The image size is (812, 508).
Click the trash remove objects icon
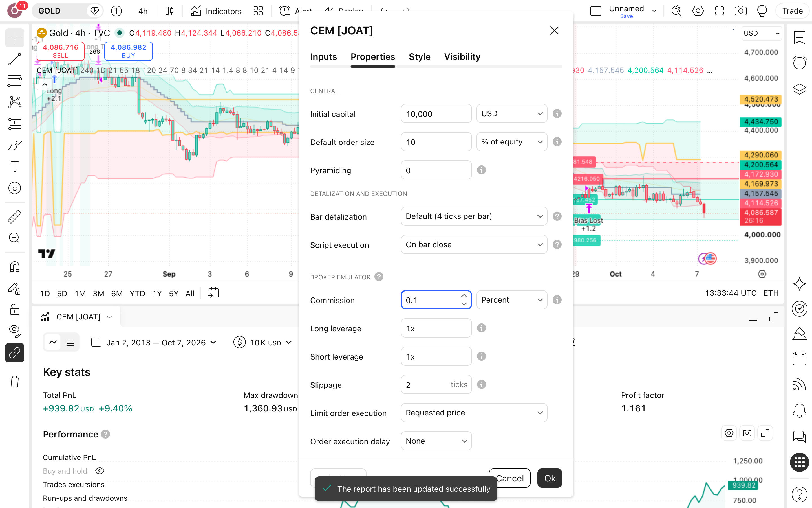[x=14, y=382]
